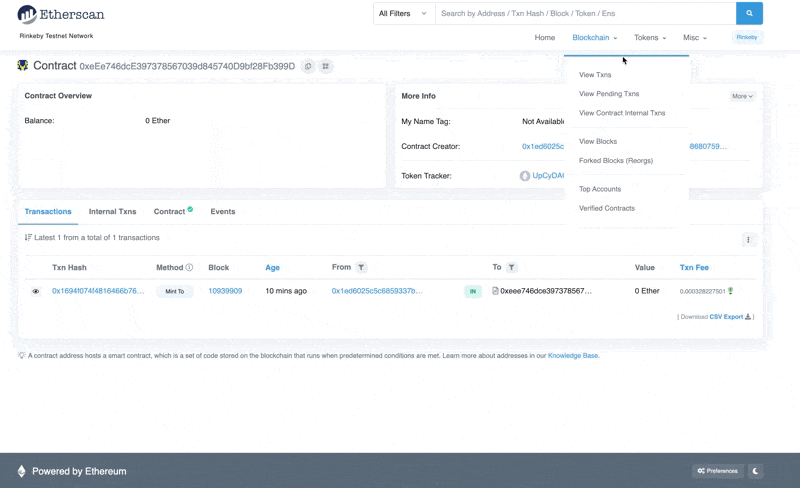Expand the Misc navigation menu
The image size is (800, 488).
pos(695,38)
